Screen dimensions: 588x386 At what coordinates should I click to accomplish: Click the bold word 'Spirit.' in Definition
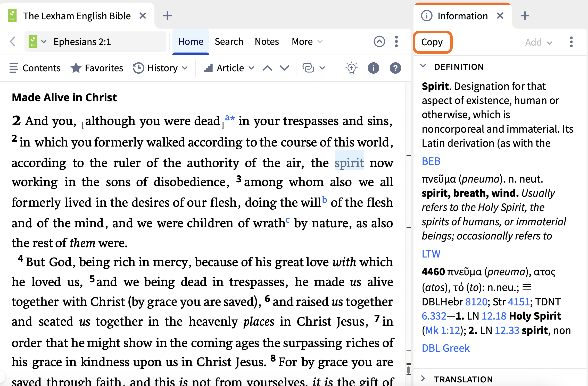[436, 86]
